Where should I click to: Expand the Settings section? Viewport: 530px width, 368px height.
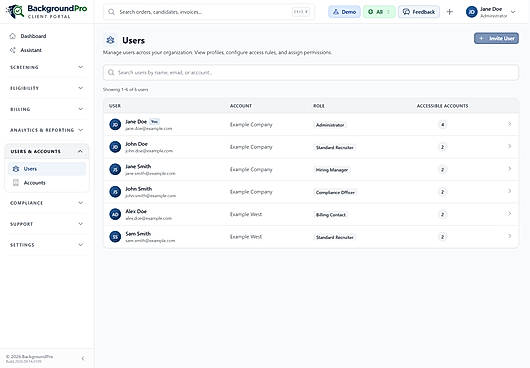click(x=47, y=245)
